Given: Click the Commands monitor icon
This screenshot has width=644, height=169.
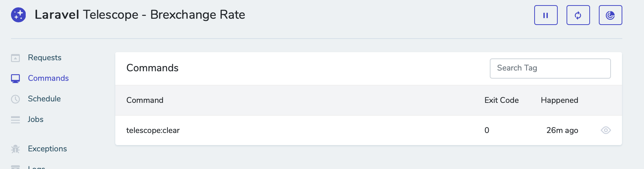Looking at the screenshot, I should (x=15, y=79).
